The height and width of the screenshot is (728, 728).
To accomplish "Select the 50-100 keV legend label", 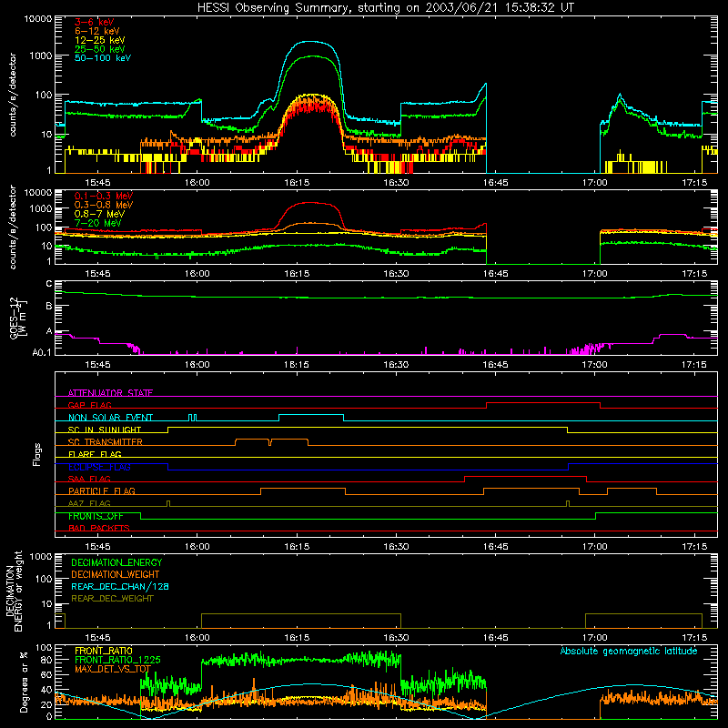I will point(103,58).
